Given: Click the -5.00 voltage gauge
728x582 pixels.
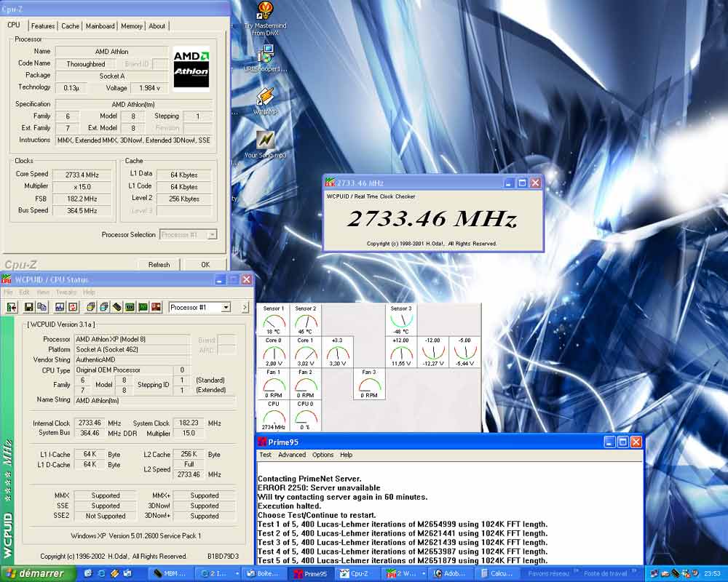Looking at the screenshot, I should pos(464,352).
